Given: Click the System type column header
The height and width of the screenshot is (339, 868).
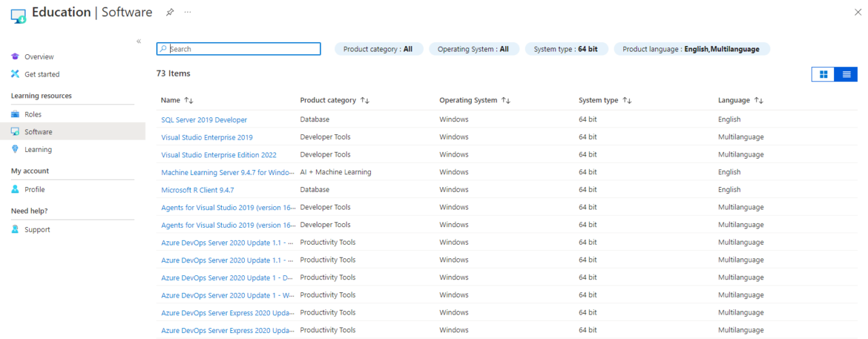Looking at the screenshot, I should point(598,100).
